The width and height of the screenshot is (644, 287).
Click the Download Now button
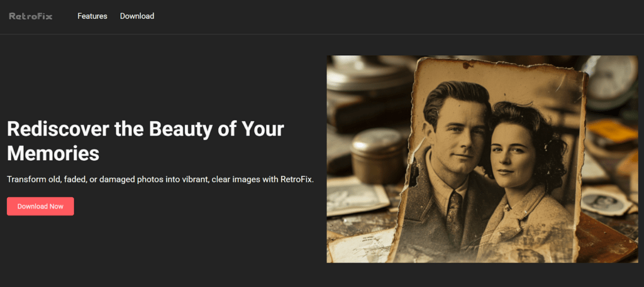point(40,206)
